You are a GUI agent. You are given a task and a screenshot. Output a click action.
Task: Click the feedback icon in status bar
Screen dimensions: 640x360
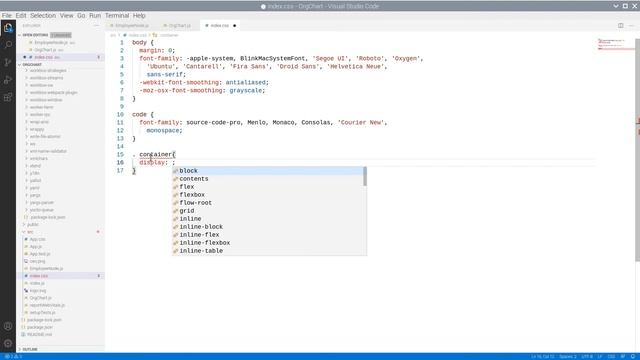(623, 356)
